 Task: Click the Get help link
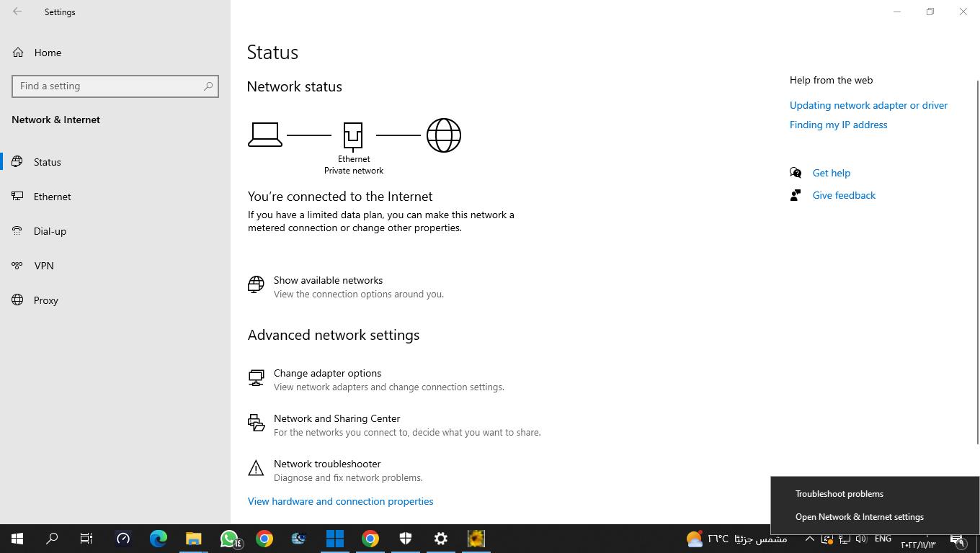[831, 173]
